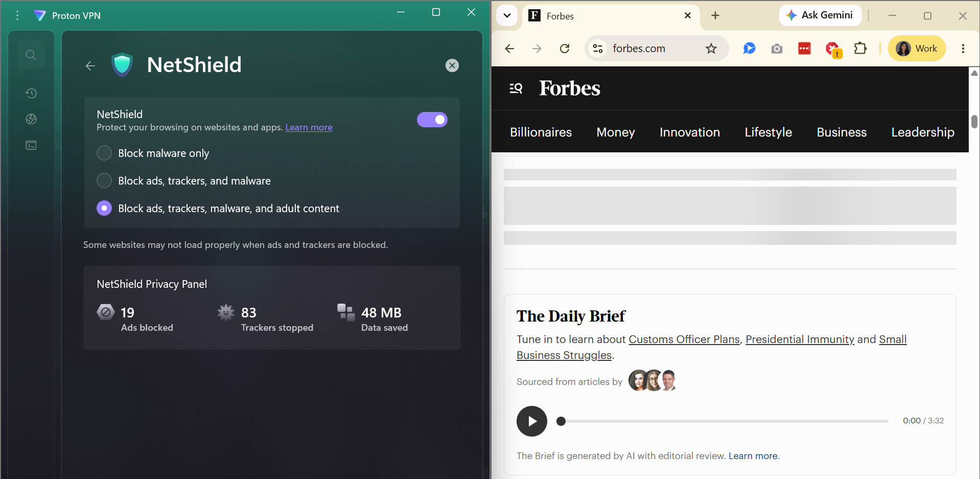The image size is (980, 479).
Task: Open Daily Brief AI Learn more link
Action: pyautogui.click(x=753, y=456)
